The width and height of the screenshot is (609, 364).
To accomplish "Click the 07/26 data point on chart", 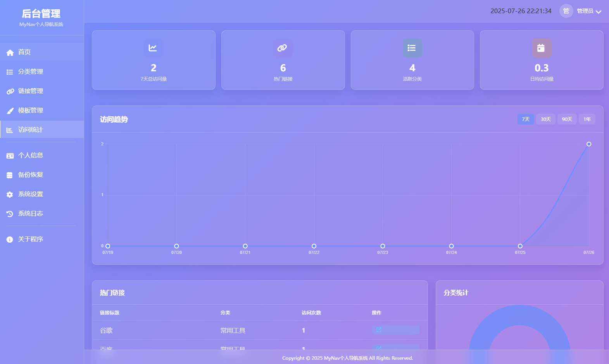I will click(588, 144).
